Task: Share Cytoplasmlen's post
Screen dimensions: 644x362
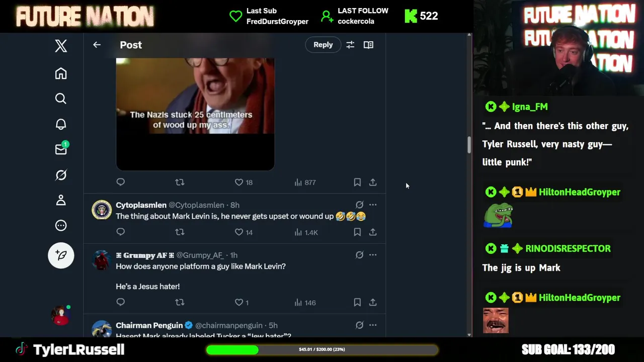Action: [x=373, y=232]
